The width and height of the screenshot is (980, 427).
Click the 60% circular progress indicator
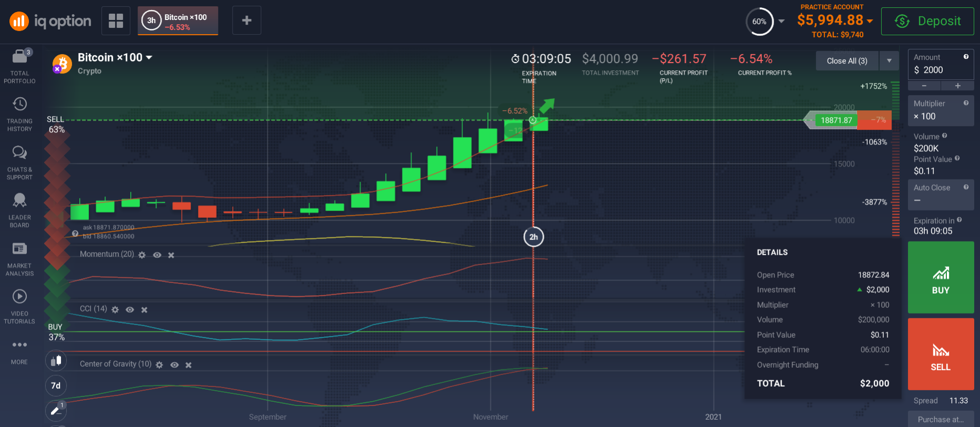pos(759,22)
